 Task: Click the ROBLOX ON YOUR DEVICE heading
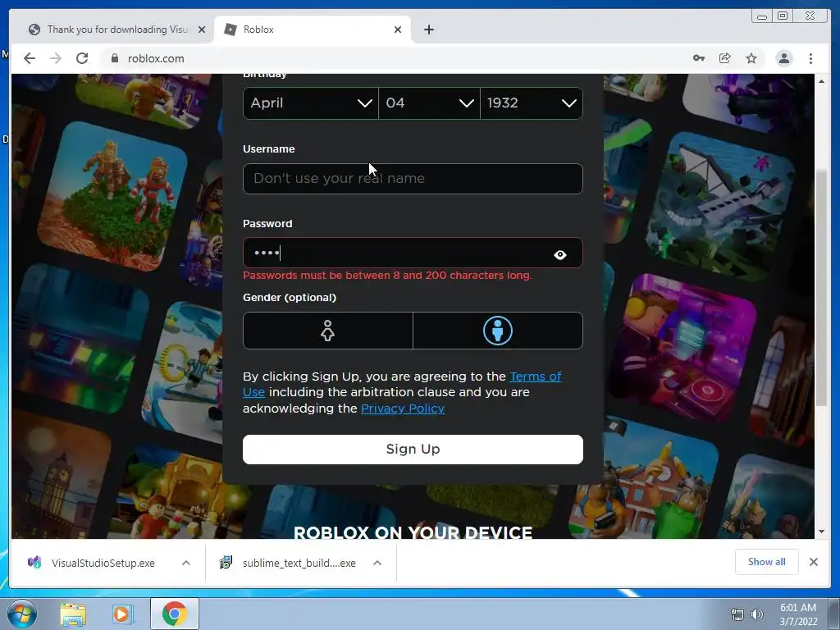pyautogui.click(x=413, y=532)
